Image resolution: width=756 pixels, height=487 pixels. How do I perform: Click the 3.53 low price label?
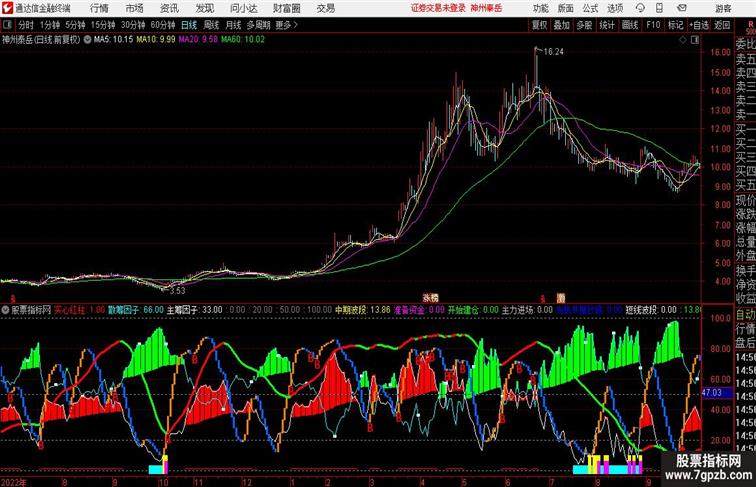point(177,290)
